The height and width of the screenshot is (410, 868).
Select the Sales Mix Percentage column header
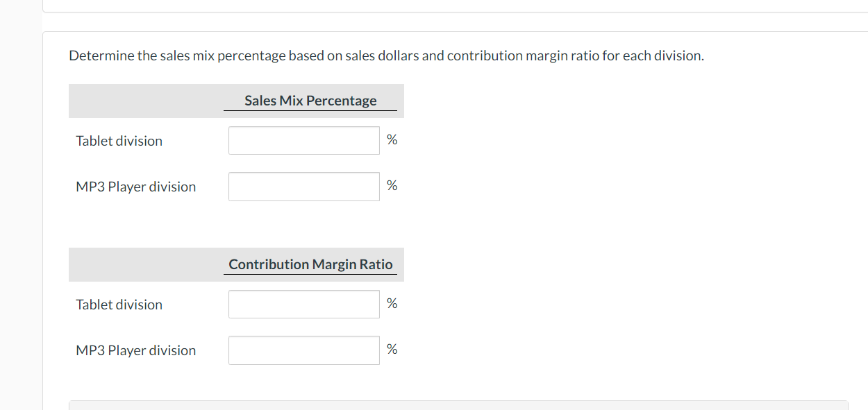click(x=310, y=100)
